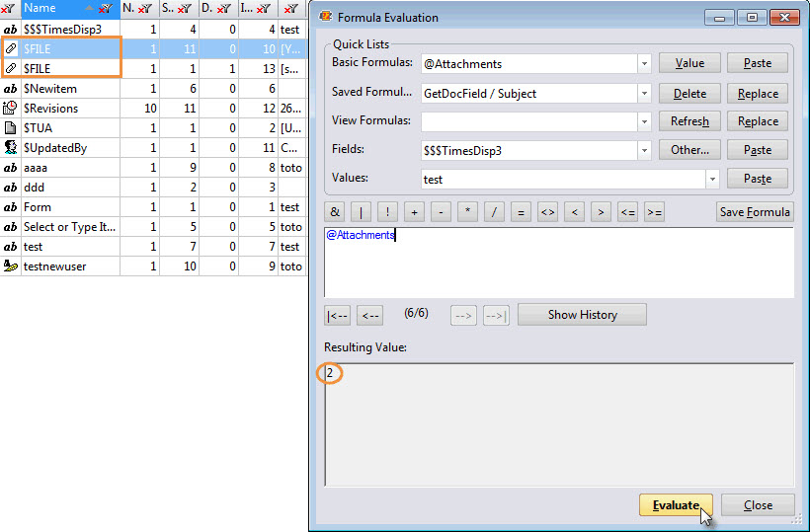Expand the Fields dropdown showing $$$TimesDisp3

click(x=644, y=150)
